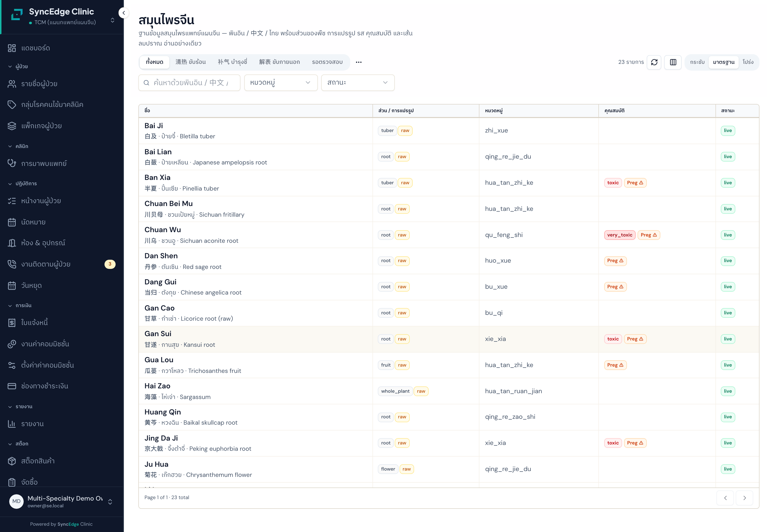Open the หมวดหมู่ category dropdown
Screen dimensions: 774x532
281,83
